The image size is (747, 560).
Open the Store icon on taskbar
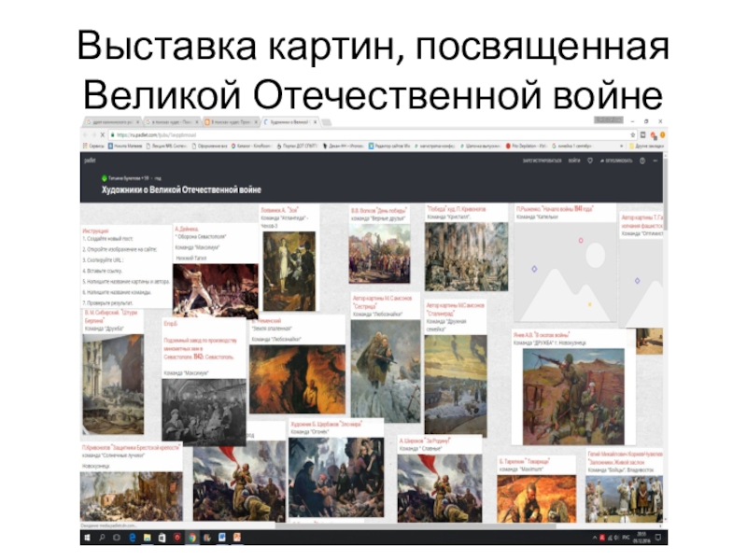coord(162,538)
